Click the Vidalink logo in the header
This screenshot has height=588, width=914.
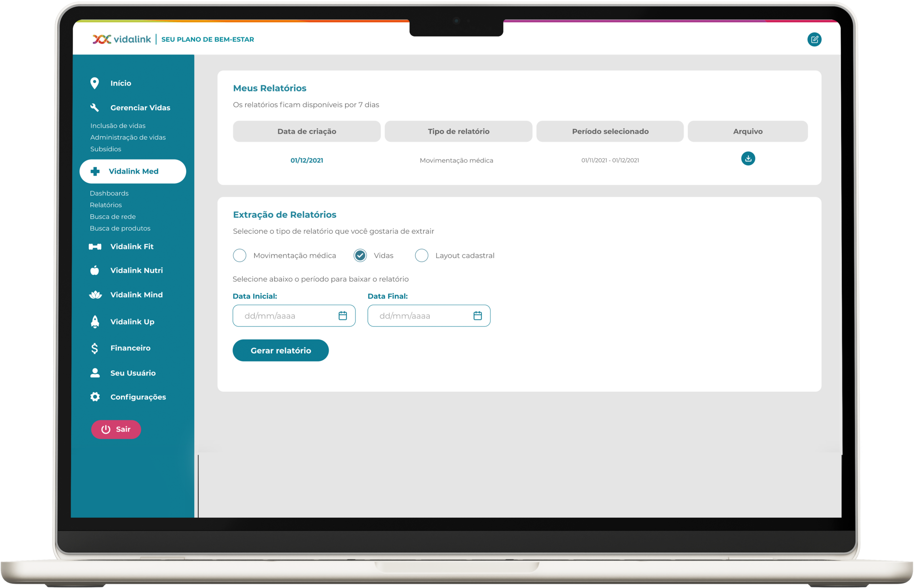point(121,39)
